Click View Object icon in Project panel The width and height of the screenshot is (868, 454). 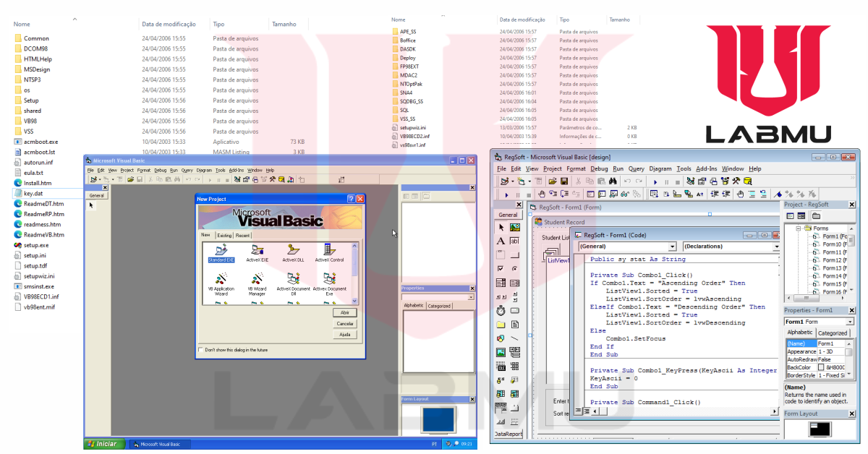(x=801, y=215)
